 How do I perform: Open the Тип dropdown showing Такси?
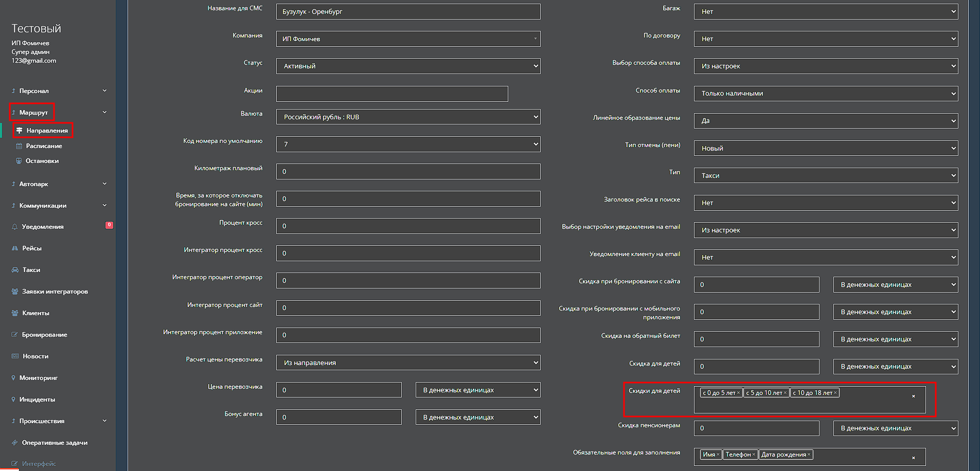coord(826,175)
